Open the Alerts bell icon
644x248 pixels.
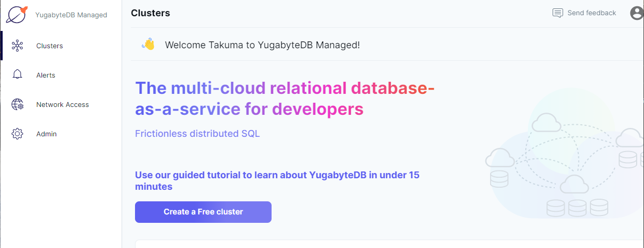(17, 75)
